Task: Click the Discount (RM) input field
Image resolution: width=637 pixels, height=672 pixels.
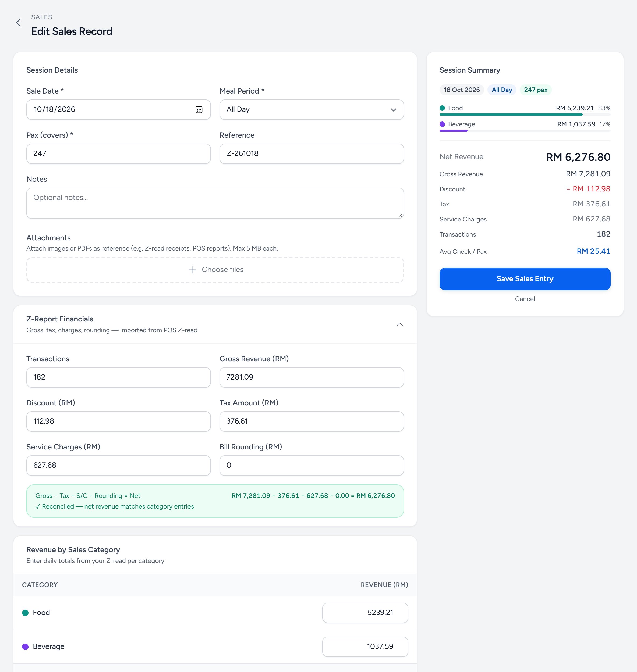Action: tap(119, 421)
